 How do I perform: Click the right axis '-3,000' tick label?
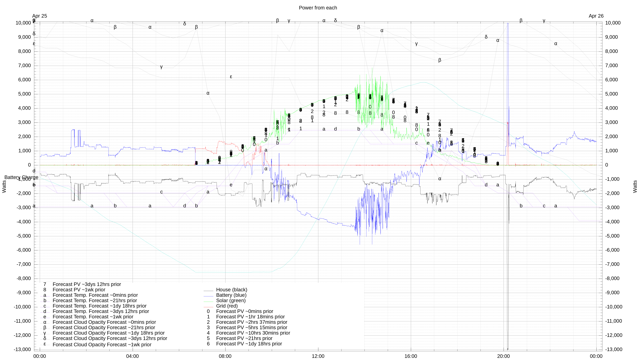(x=612, y=208)
